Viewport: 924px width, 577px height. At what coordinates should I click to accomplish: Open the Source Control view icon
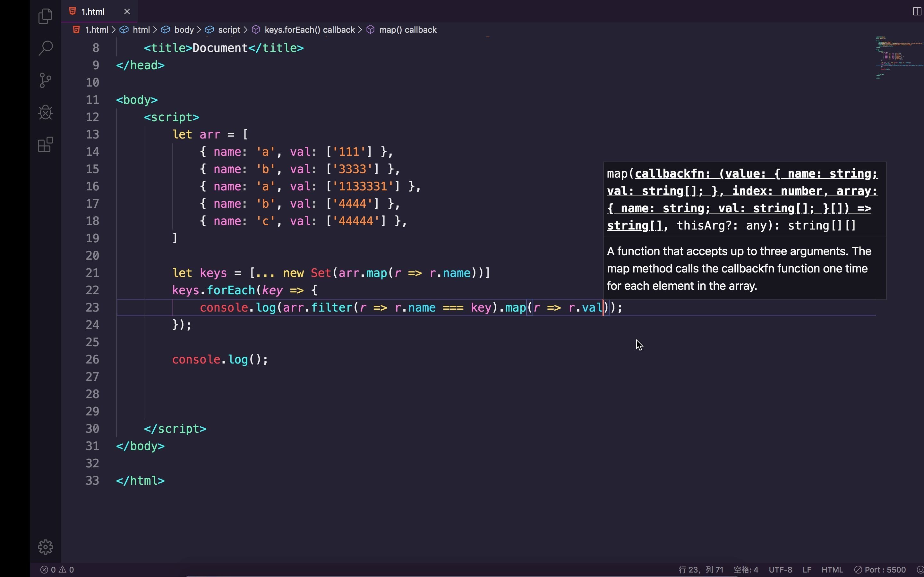pyautogui.click(x=46, y=80)
